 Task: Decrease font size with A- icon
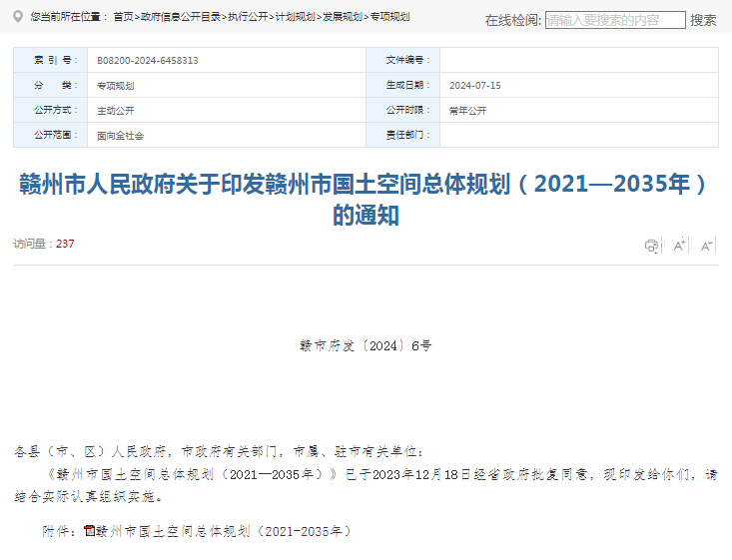coord(707,246)
